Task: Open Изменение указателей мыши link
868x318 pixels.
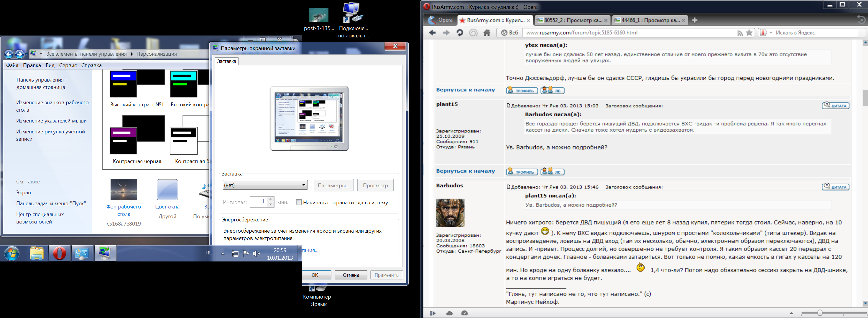Action: [x=52, y=120]
